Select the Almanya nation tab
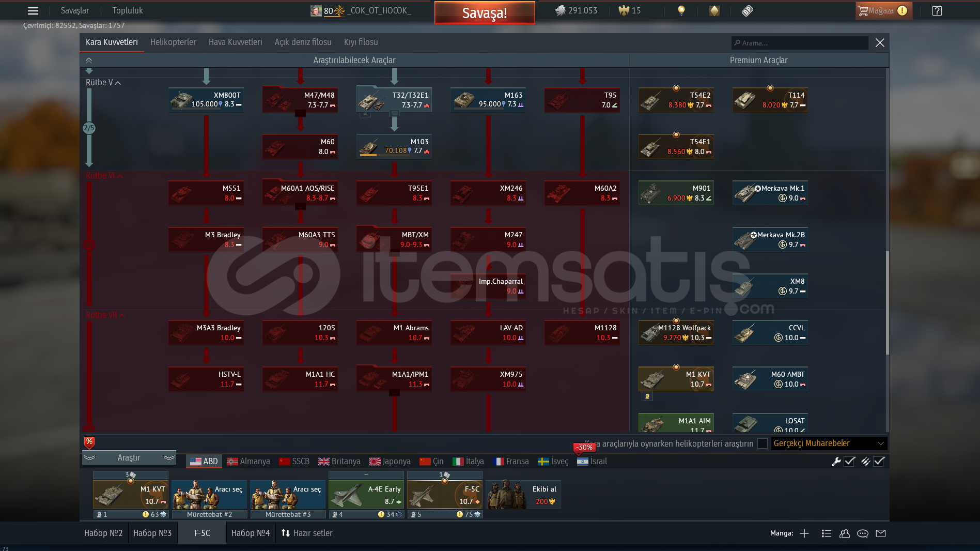The image size is (980, 551). 248,462
